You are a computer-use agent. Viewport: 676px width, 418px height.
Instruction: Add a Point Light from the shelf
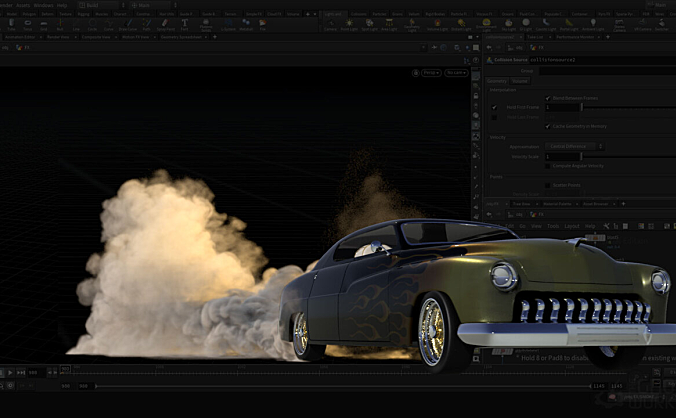[349, 25]
